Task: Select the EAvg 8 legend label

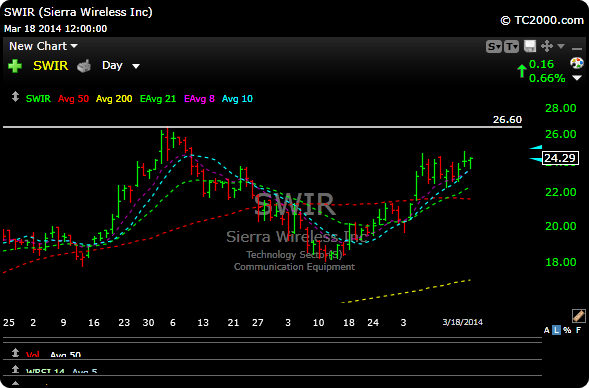Action: tap(199, 99)
